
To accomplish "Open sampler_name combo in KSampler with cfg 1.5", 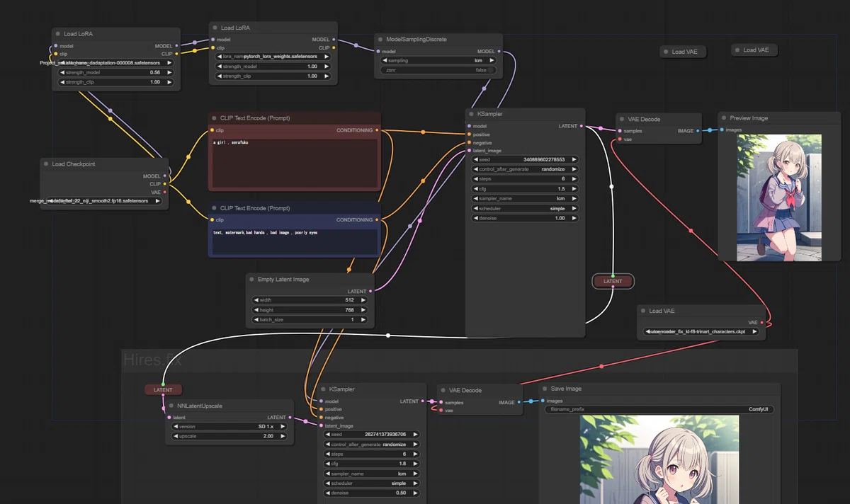I will (525, 199).
